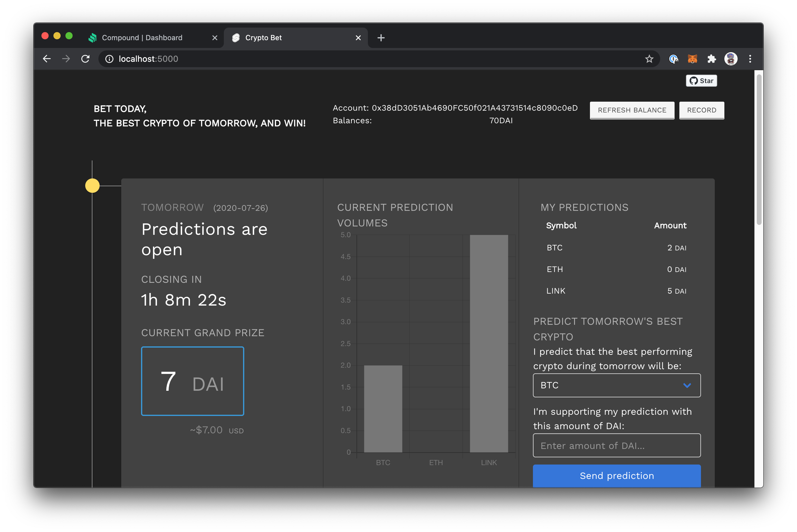Close the Crypto Bet tab
The height and width of the screenshot is (532, 797).
pos(358,38)
